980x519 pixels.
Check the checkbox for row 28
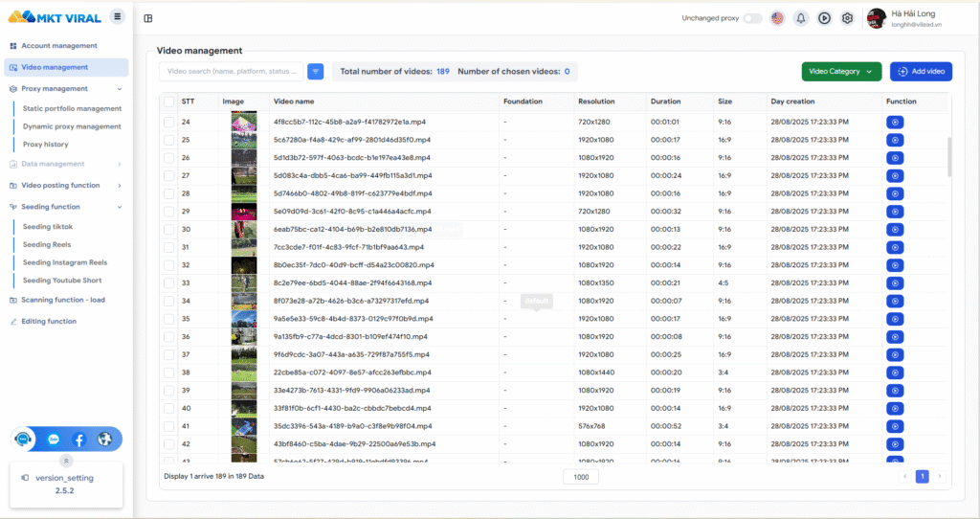168,193
